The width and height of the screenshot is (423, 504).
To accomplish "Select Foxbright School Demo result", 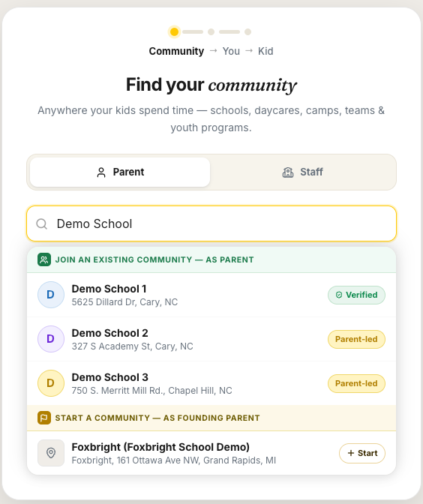I will (x=211, y=453).
